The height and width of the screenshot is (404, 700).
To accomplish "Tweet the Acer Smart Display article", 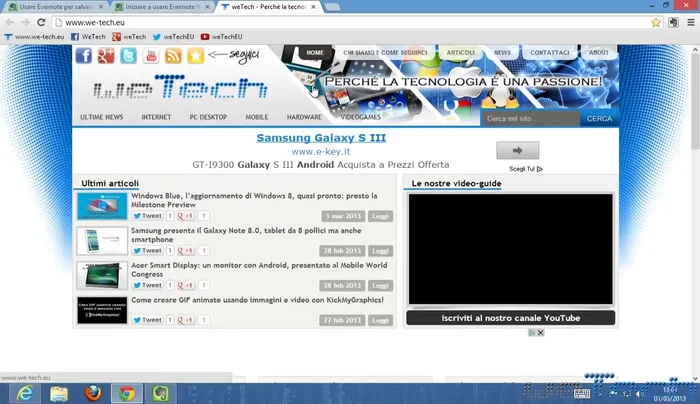I will pyautogui.click(x=146, y=285).
